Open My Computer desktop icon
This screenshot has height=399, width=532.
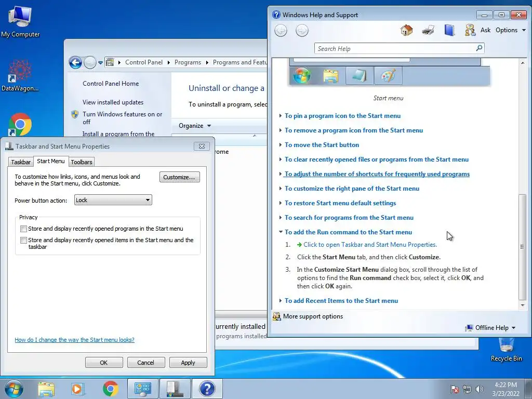[20, 21]
